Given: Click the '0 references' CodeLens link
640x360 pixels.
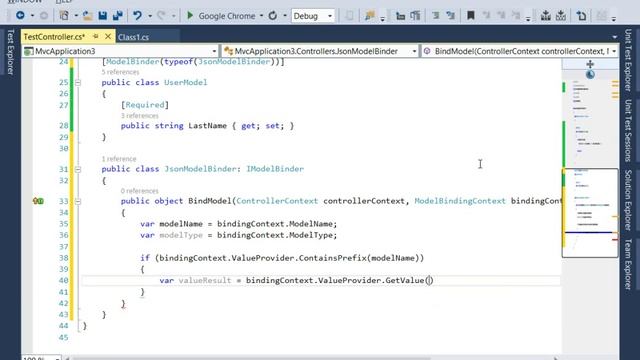Looking at the screenshot, I should click(x=140, y=191).
